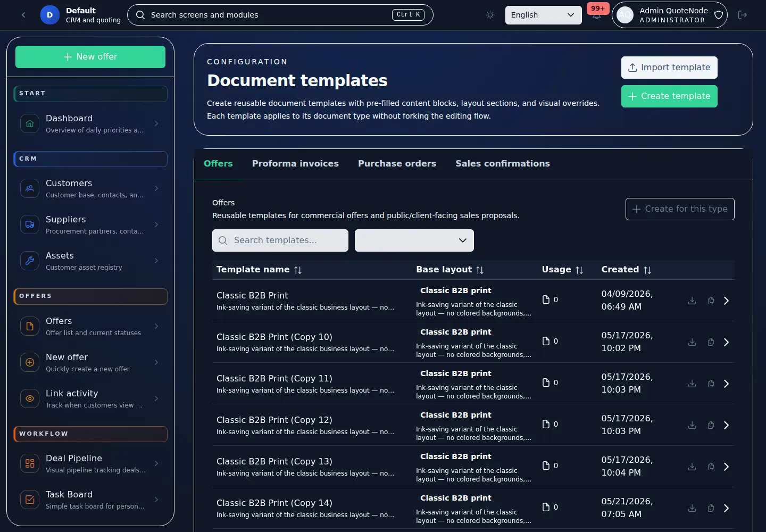Screen dimensions: 766x532
Task: Click the back arrow in the header
Action: [x=23, y=15]
